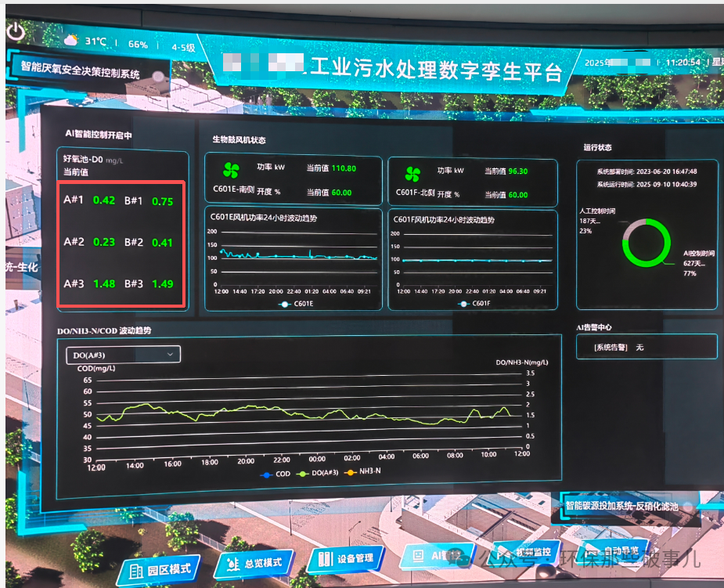The height and width of the screenshot is (588, 724).
Task: Click the face icon on the AI button
Action: click(418, 556)
